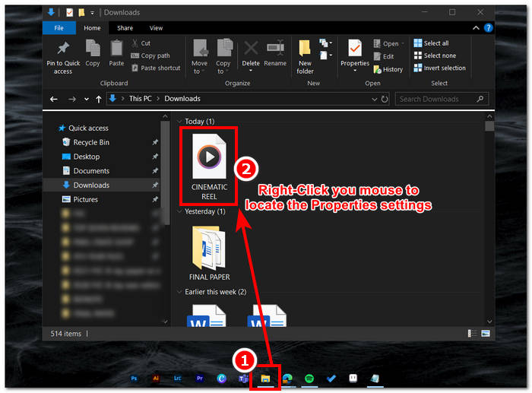Collapse the Yesterday (1) group
Image resolution: width=532 pixels, height=393 pixels.
(179, 211)
